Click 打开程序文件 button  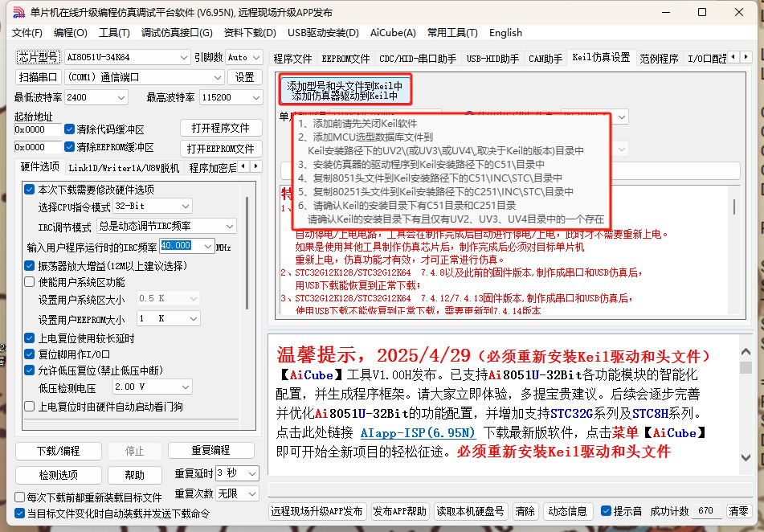pyautogui.click(x=221, y=128)
